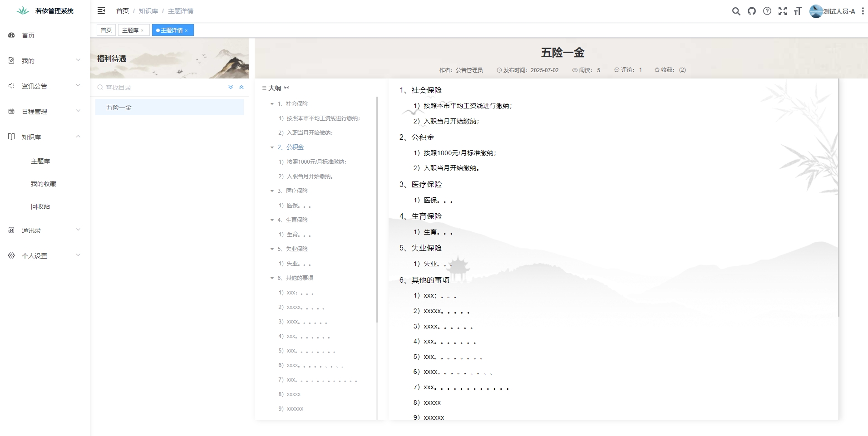The width and height of the screenshot is (868, 436).
Task: Go to 首页 in the sidebar
Action: (44, 35)
